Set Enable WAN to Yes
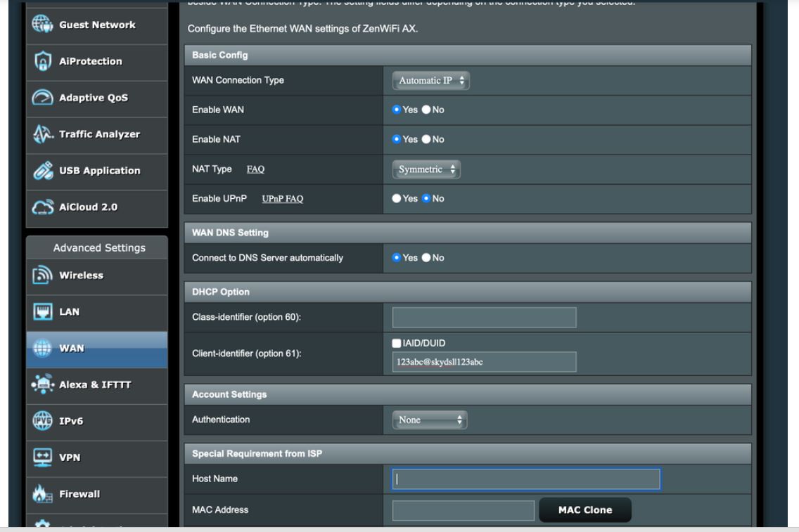 (397, 110)
